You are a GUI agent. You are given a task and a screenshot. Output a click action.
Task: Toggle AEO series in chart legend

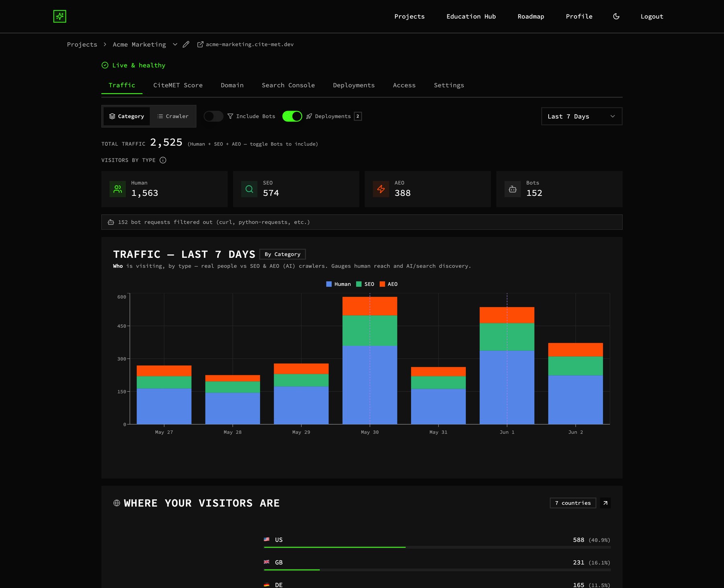pyautogui.click(x=389, y=284)
